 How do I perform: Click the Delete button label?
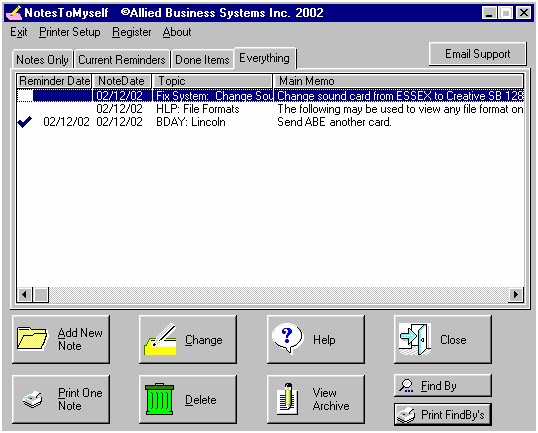click(x=201, y=400)
